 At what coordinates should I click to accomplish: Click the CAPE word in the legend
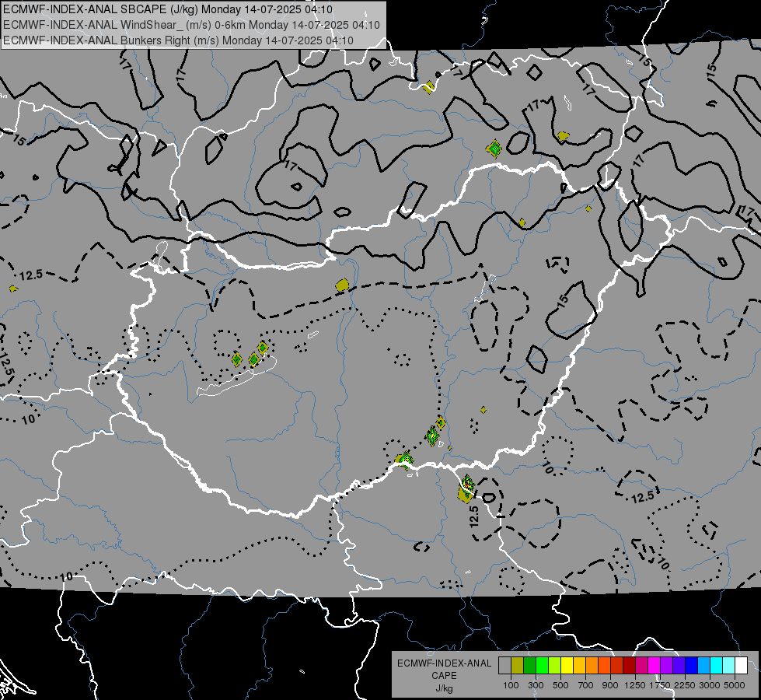click(x=444, y=676)
